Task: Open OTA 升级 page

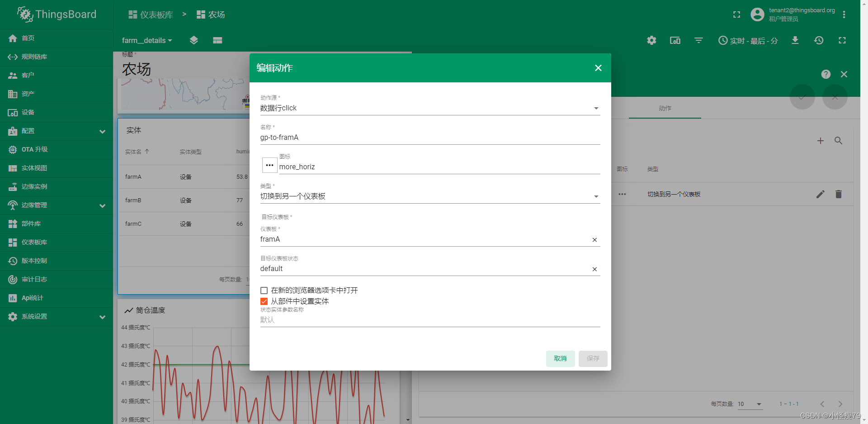Action: coord(56,149)
